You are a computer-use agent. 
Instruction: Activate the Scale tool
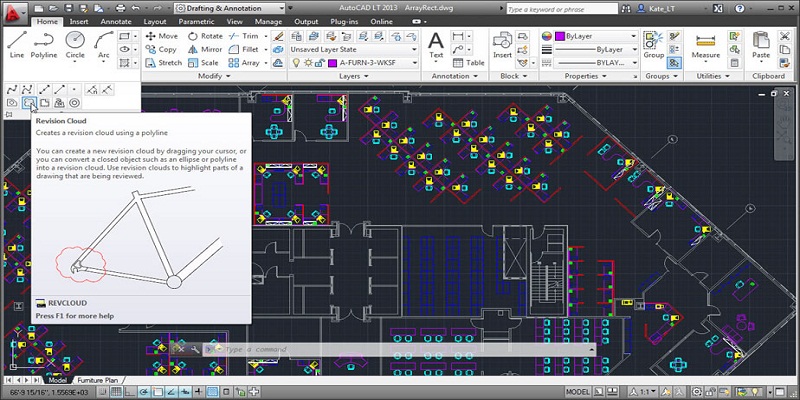click(203, 63)
